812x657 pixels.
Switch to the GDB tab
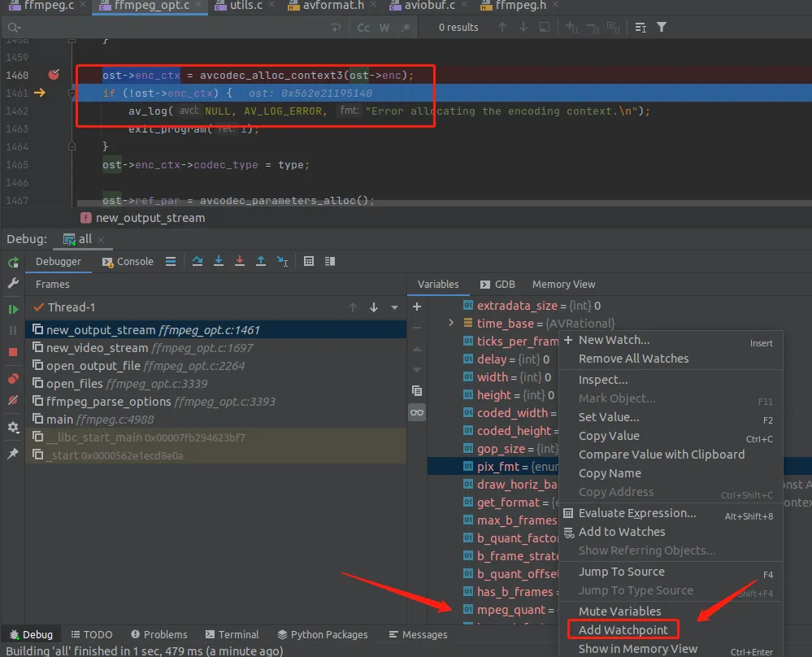pyautogui.click(x=497, y=284)
